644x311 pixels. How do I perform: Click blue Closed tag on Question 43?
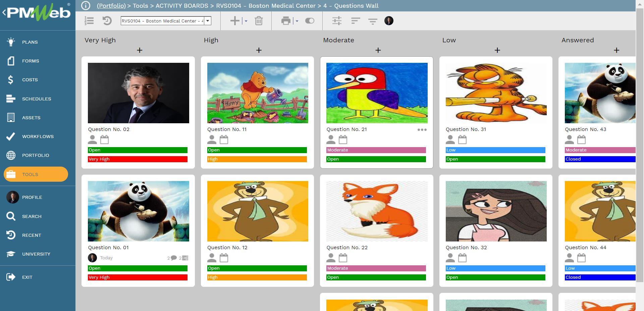tap(600, 159)
